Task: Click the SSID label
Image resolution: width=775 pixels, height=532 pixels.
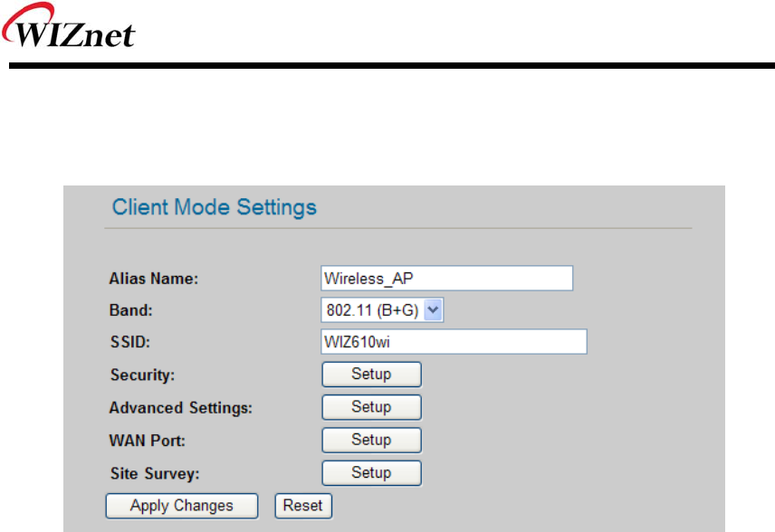Action: tap(129, 342)
